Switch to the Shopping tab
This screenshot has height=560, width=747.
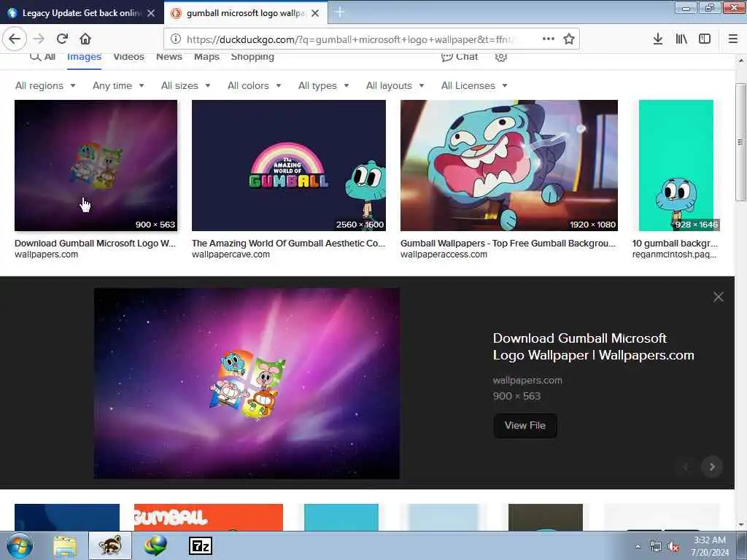coord(252,57)
